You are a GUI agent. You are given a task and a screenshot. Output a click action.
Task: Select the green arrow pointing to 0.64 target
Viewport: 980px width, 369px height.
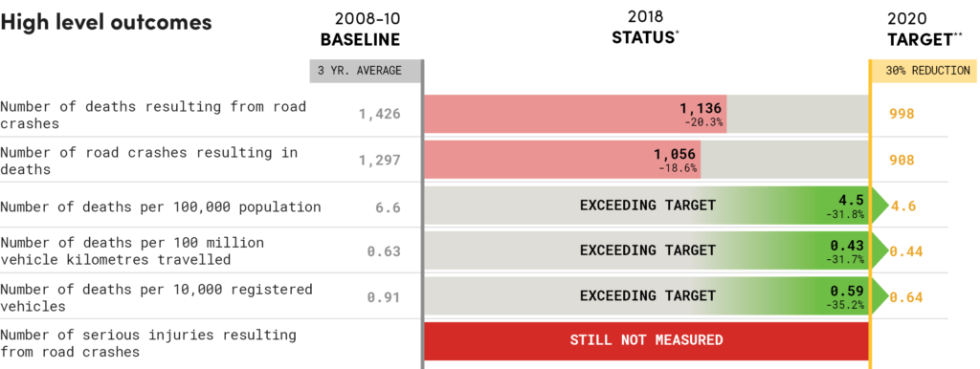tap(879, 296)
